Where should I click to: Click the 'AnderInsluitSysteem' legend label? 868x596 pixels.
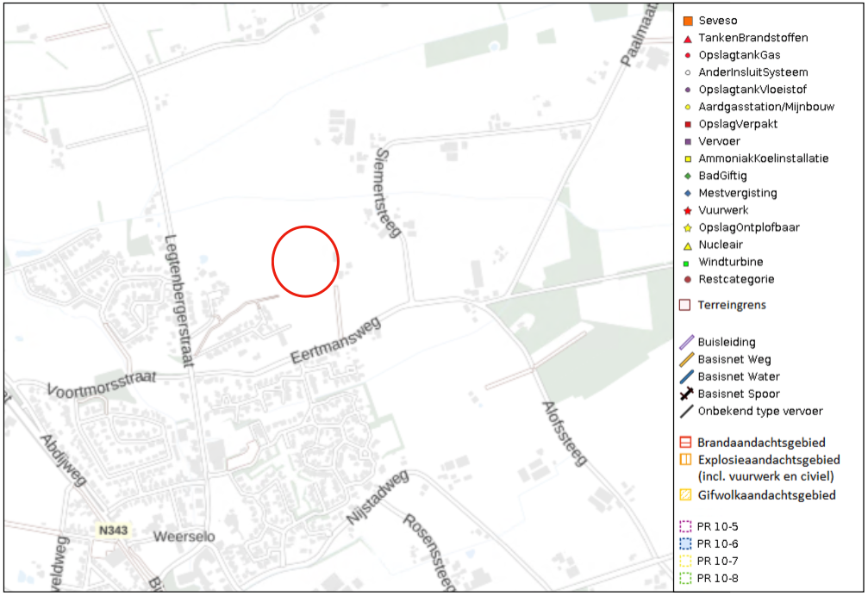[752, 72]
